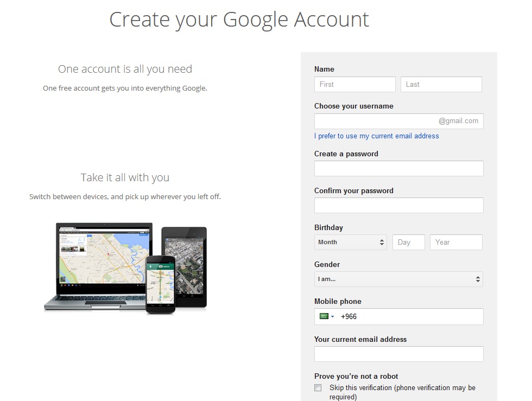
Task: Click the mobile phone number field with +966
Action: (x=398, y=316)
